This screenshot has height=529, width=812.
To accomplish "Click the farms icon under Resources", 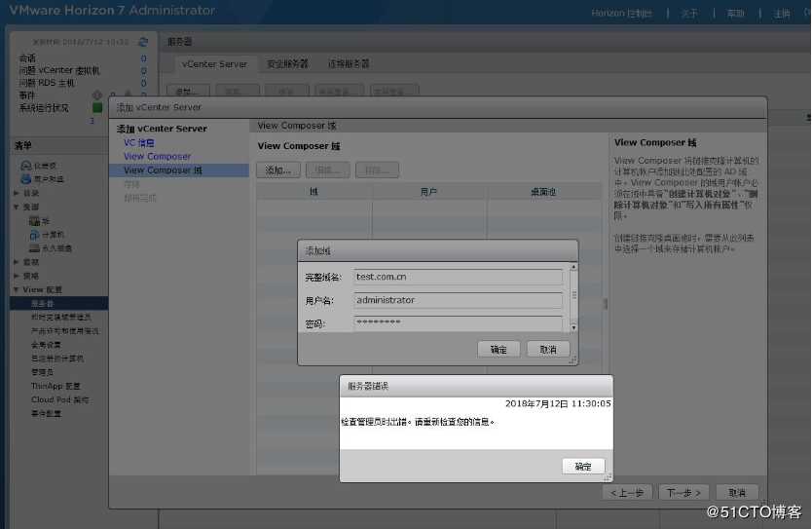I will pos(35,221).
